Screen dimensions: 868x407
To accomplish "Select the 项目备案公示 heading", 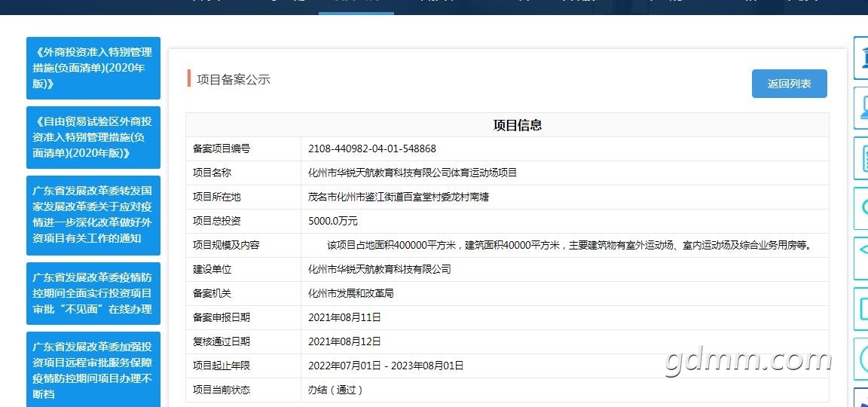I will tap(233, 80).
